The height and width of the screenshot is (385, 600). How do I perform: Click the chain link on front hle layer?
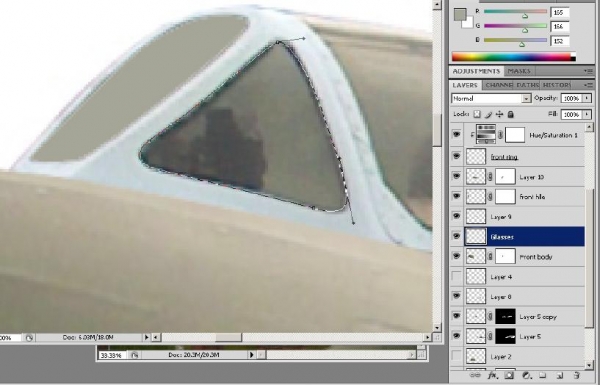click(x=490, y=197)
